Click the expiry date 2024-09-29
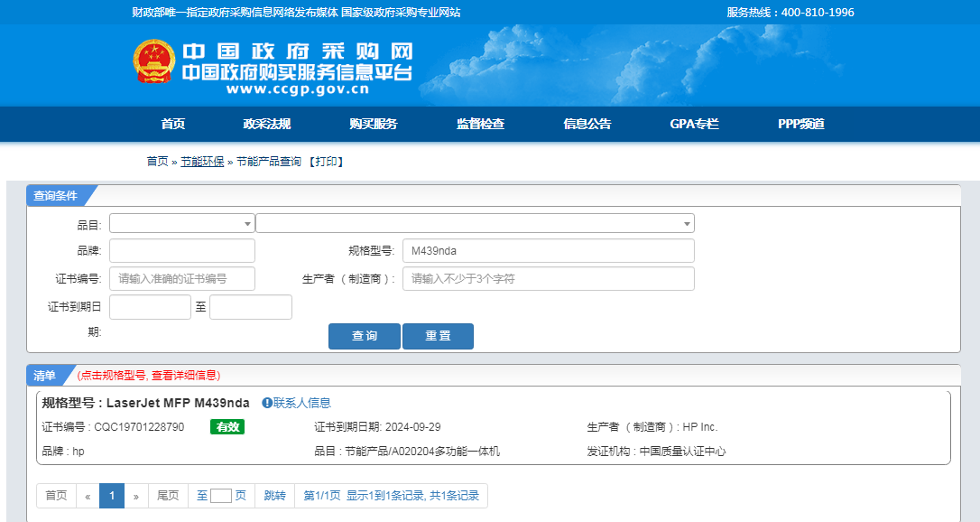This screenshot has width=980, height=522. (x=412, y=427)
